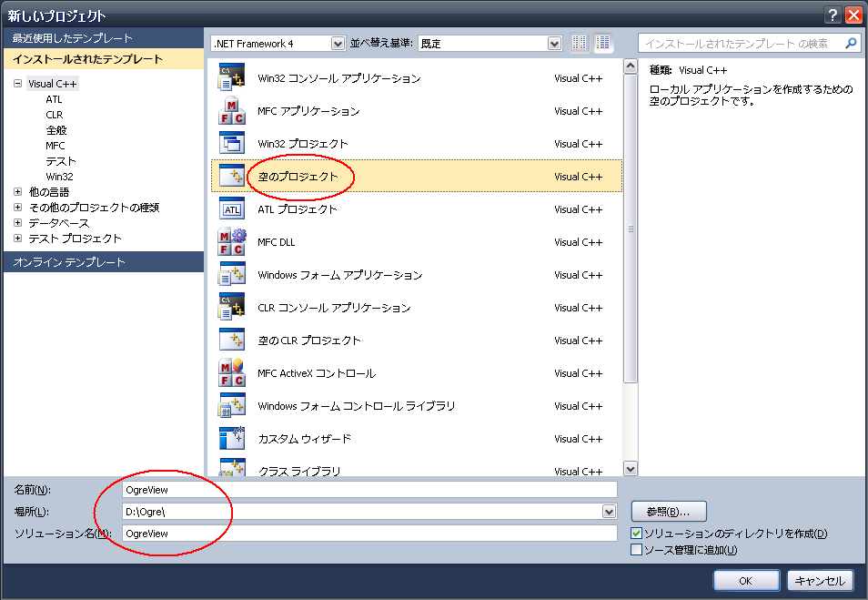This screenshot has height=600, width=868.
Task: Select インストールされたテンプレート section
Action: 104,59
